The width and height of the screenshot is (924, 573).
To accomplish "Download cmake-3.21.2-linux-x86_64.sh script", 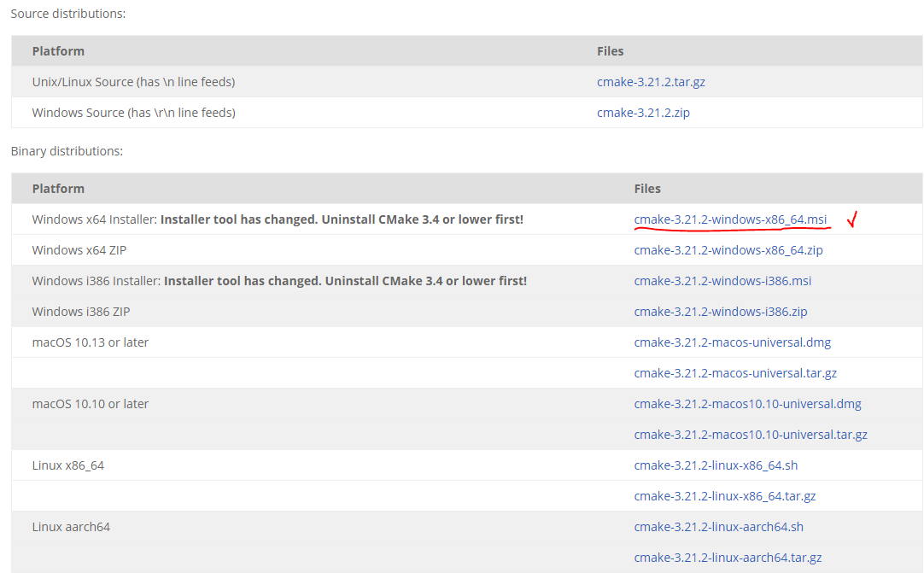I will click(x=716, y=465).
